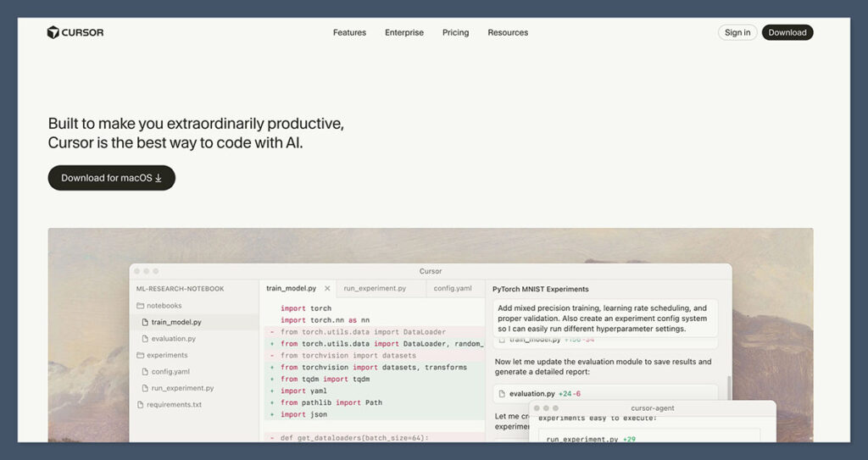
Task: Switch to the run_experiment.py editor tab
Action: click(375, 289)
